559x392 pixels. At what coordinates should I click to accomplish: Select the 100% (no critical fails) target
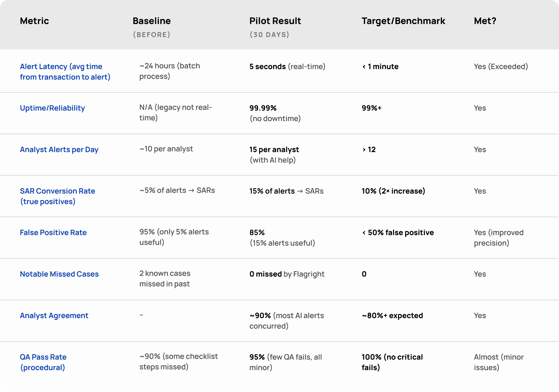coord(392,362)
